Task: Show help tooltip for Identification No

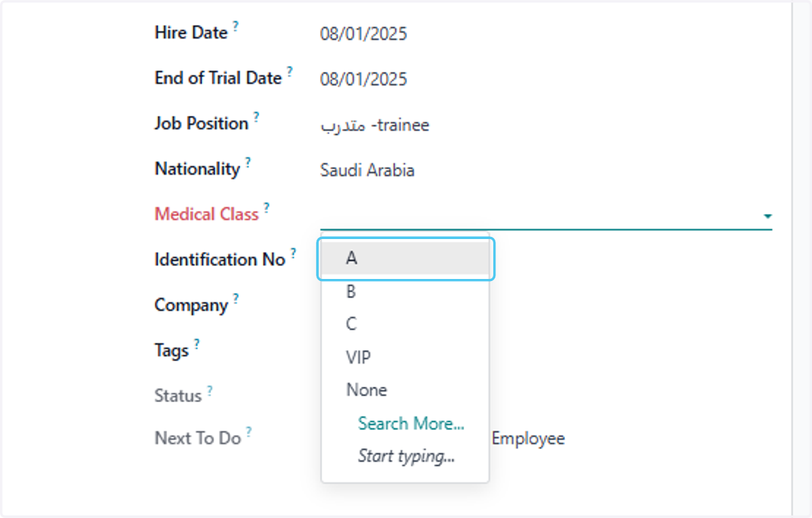Action: click(x=293, y=253)
